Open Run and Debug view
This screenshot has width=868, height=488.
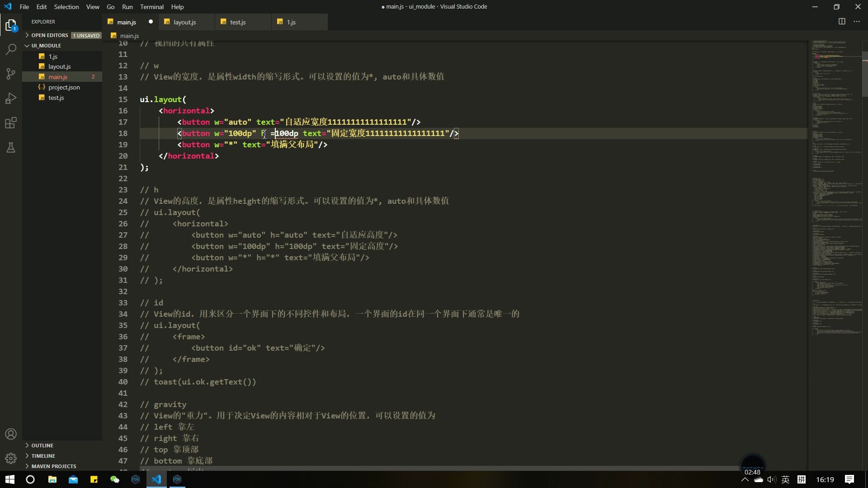(x=11, y=98)
